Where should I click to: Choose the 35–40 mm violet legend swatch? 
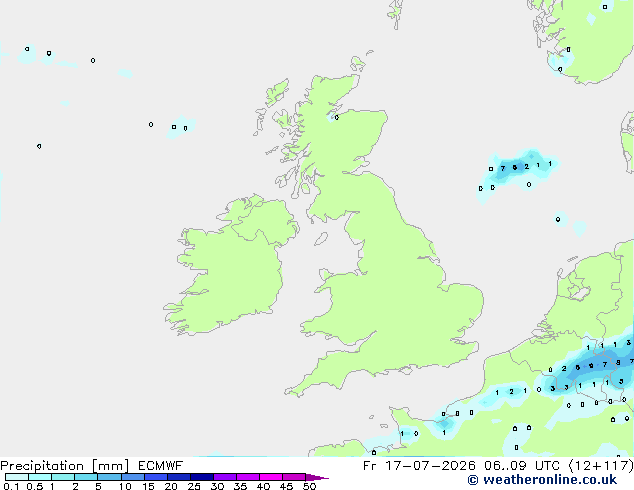247,477
